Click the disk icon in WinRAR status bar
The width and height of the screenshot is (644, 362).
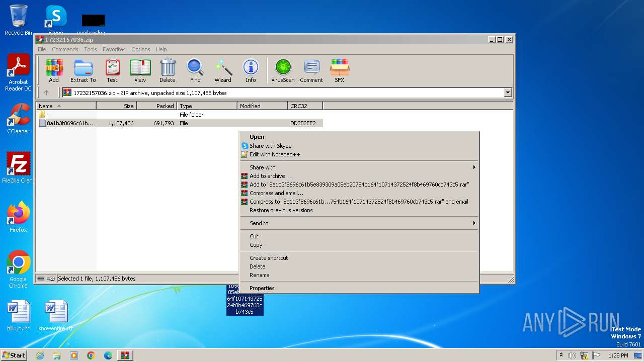[x=41, y=279]
